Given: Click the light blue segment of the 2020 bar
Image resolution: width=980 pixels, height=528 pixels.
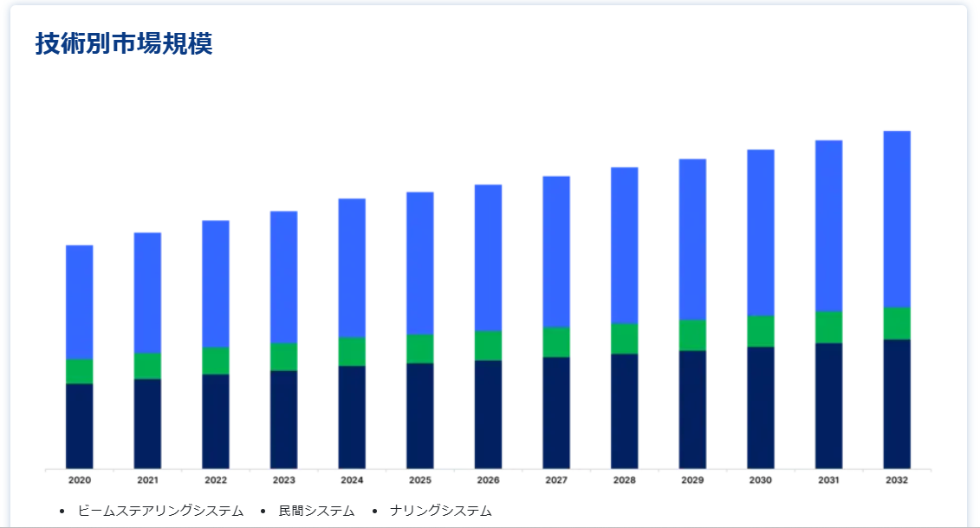Looking at the screenshot, I should tap(79, 302).
